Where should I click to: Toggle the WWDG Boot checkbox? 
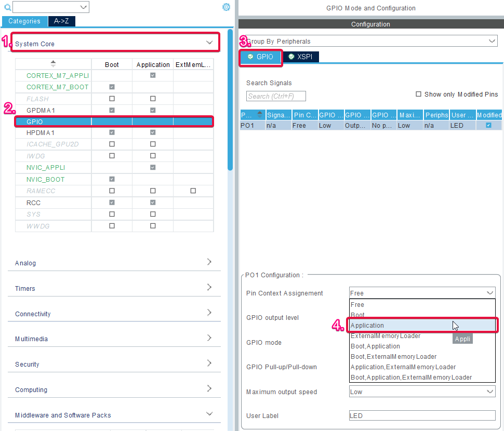[112, 226]
